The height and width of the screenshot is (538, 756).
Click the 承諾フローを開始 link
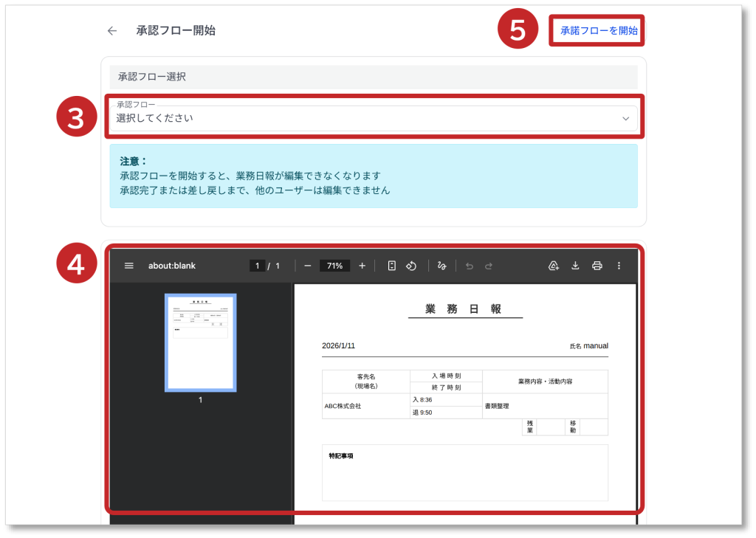[598, 31]
